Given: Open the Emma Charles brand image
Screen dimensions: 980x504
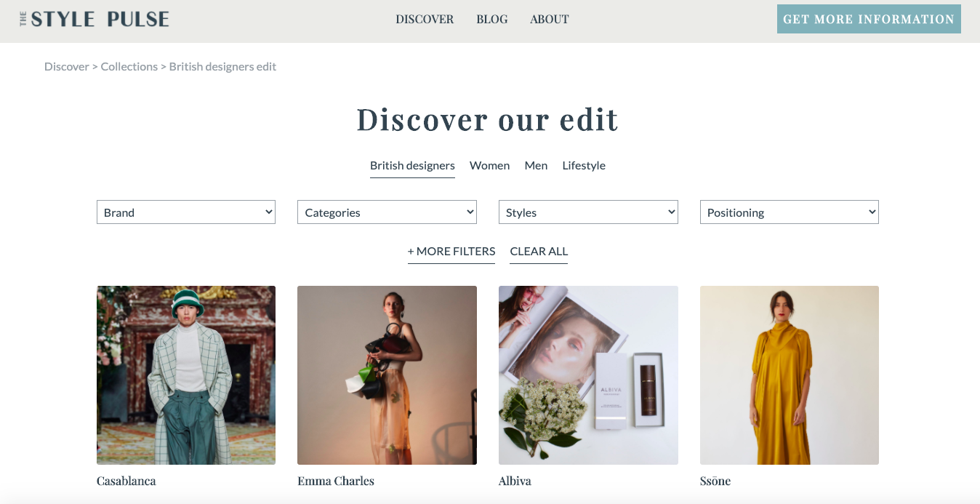Looking at the screenshot, I should pos(387,375).
